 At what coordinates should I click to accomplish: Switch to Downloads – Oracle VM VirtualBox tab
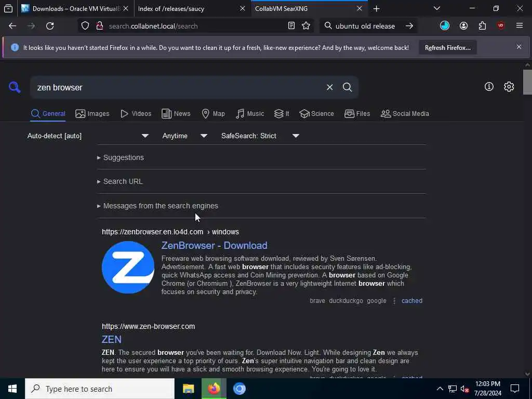[75, 9]
